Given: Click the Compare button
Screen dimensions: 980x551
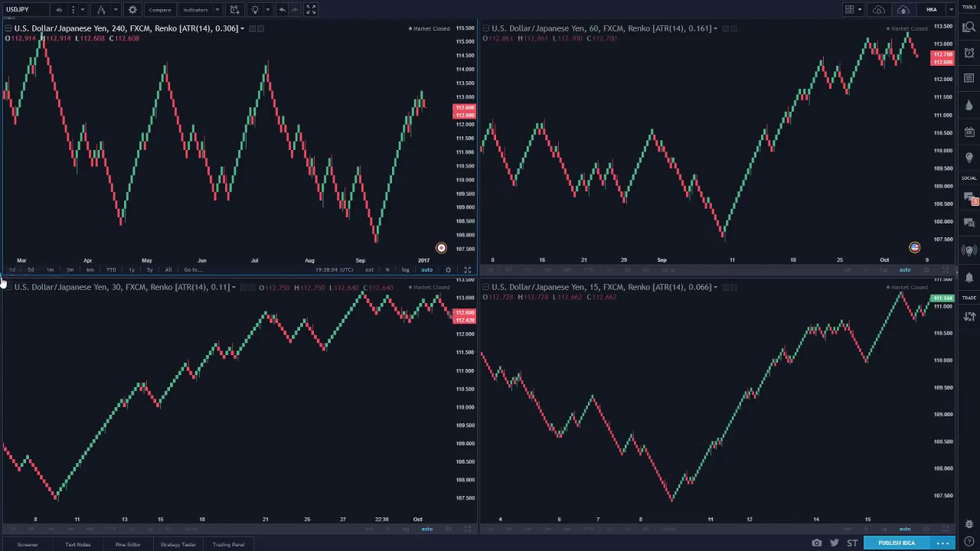Looking at the screenshot, I should click(x=160, y=10).
